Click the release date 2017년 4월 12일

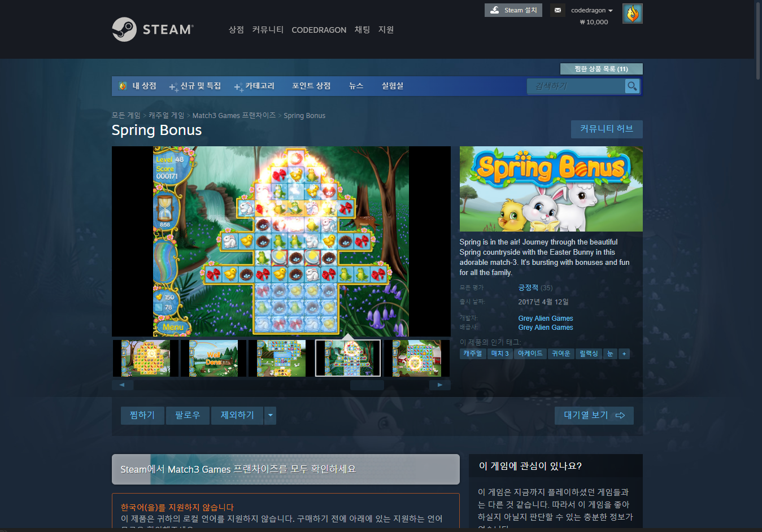(x=543, y=302)
